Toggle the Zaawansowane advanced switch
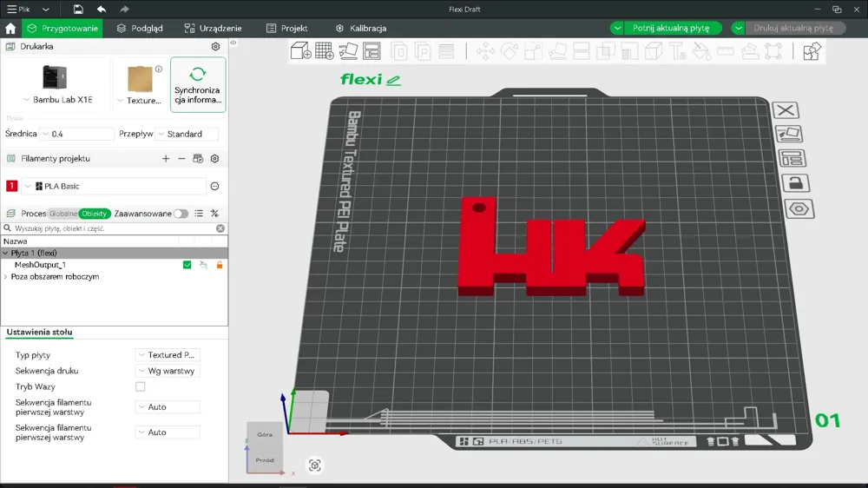868x488 pixels. (181, 214)
